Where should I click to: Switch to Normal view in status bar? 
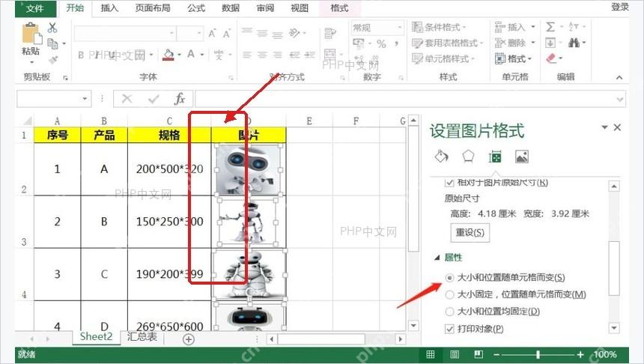(x=431, y=354)
